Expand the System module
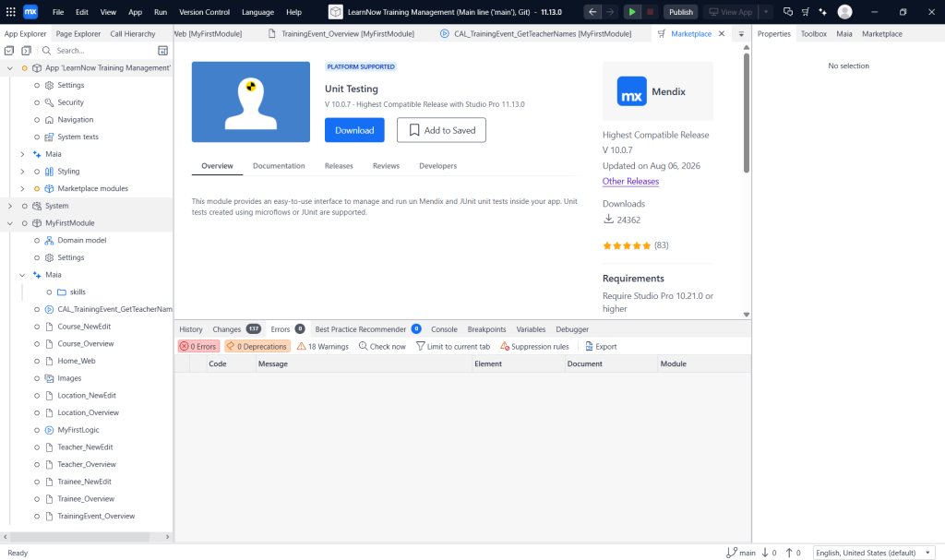Viewport: 945px width, 560px height. click(9, 206)
